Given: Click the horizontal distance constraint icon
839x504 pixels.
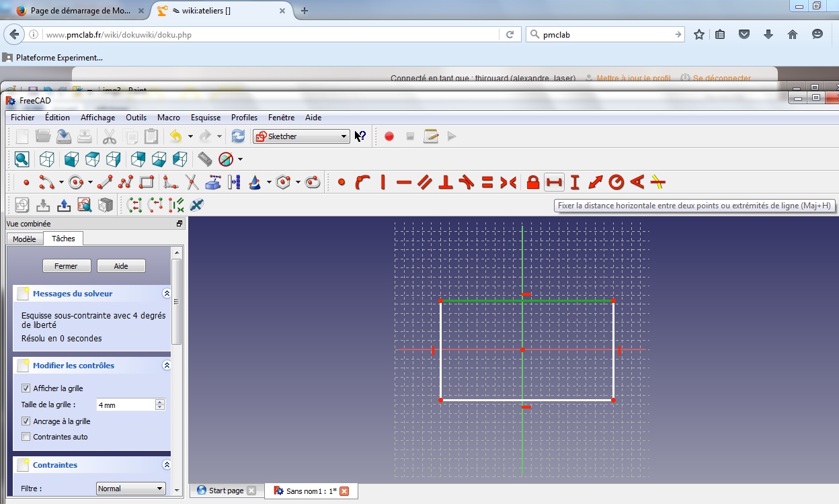Looking at the screenshot, I should pyautogui.click(x=554, y=182).
